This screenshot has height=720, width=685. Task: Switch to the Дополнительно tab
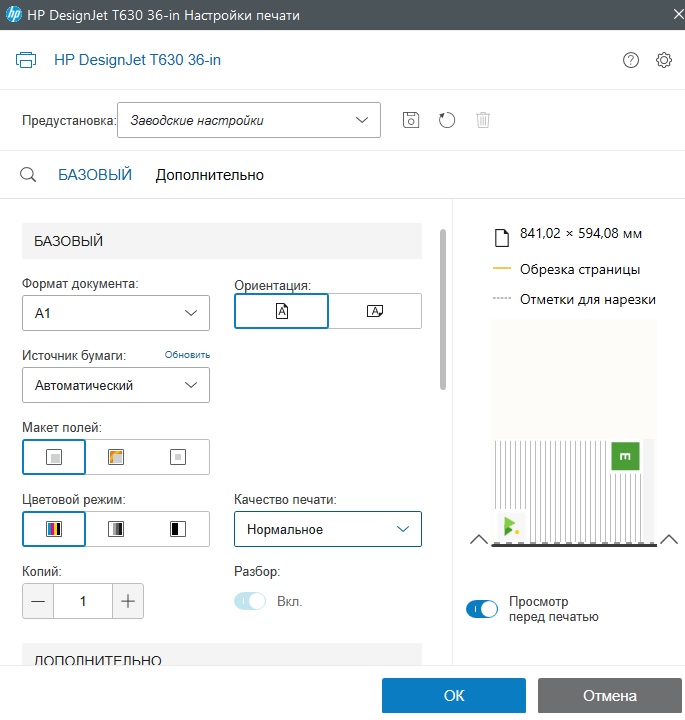coord(209,175)
